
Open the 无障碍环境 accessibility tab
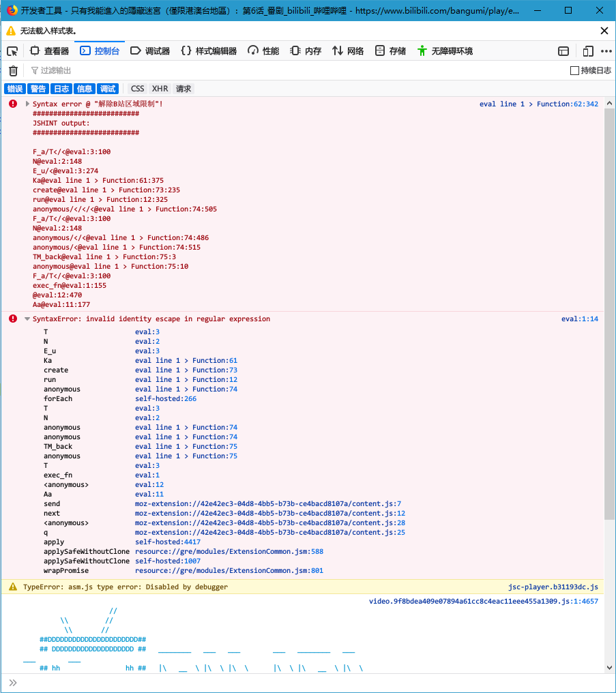point(445,51)
